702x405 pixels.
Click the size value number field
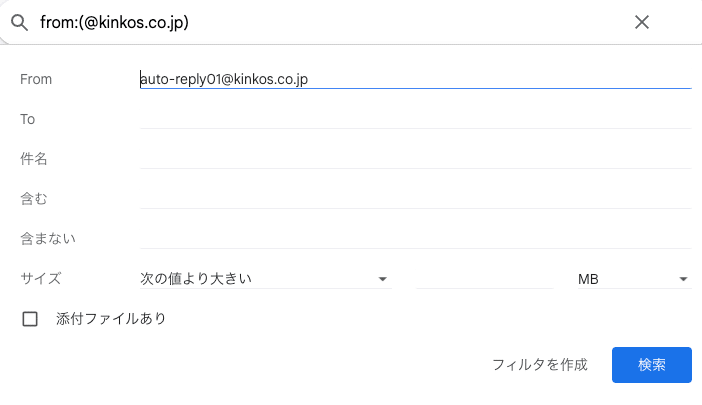(x=484, y=279)
